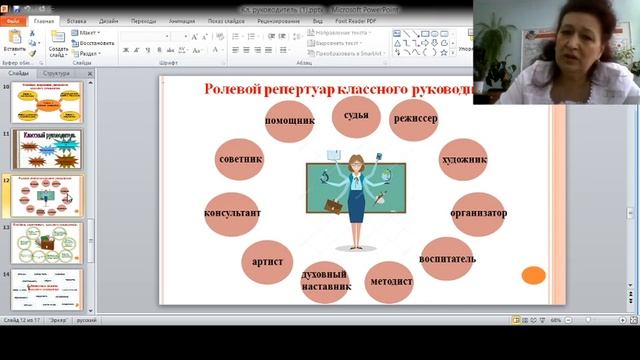The height and width of the screenshot is (360, 640).
Task: Click Increase Font Size icon
Action: coord(195,37)
